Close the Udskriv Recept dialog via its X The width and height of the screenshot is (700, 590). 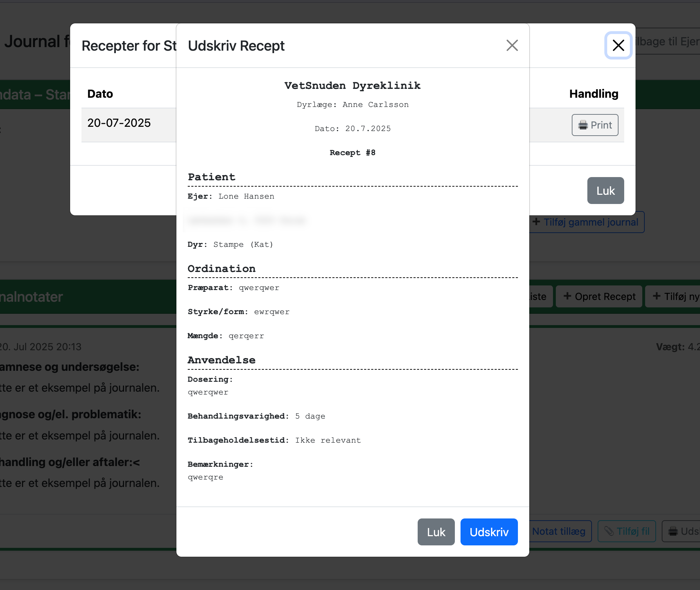512,45
